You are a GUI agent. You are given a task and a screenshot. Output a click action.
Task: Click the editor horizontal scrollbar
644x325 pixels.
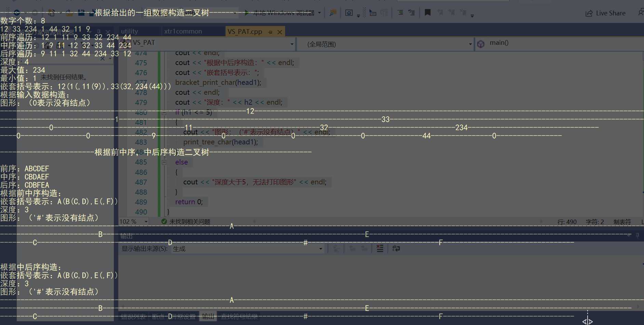click(397, 221)
